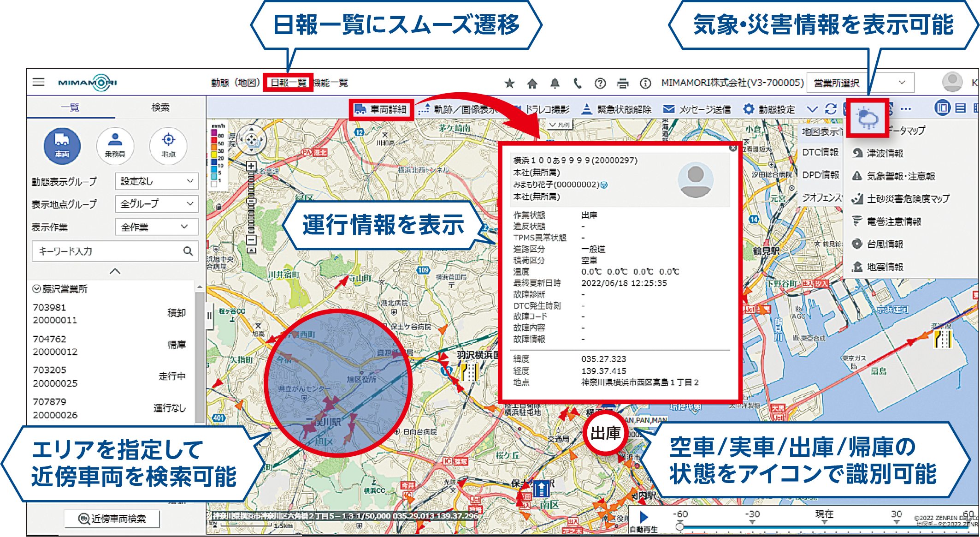Click the print icon

623,83
